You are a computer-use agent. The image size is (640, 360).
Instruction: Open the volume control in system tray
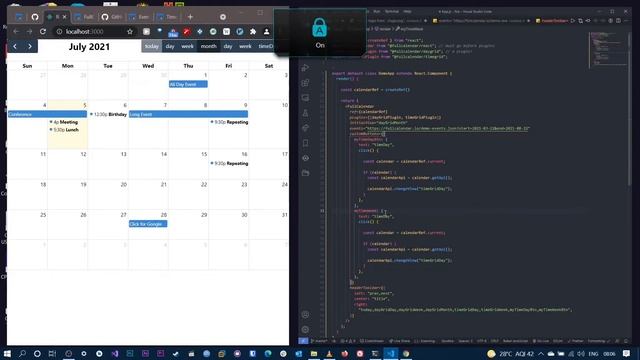coord(581,353)
